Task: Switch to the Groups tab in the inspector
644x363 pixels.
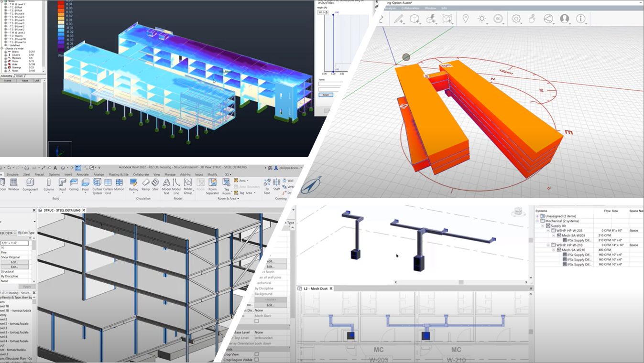Action: [20, 75]
